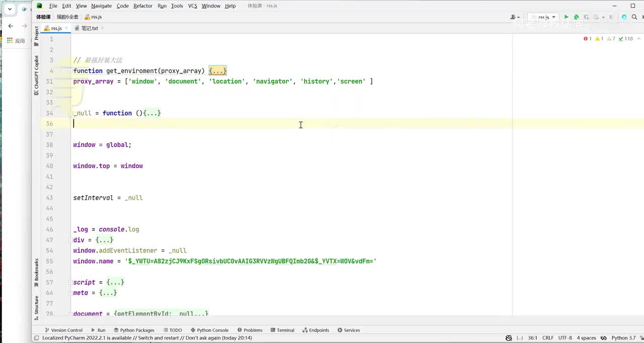Open the Bookmarks tool window
The height and width of the screenshot is (343, 644).
36,273
